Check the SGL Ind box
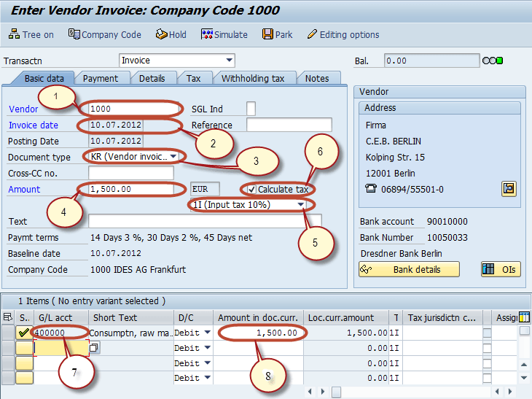 [x=251, y=109]
